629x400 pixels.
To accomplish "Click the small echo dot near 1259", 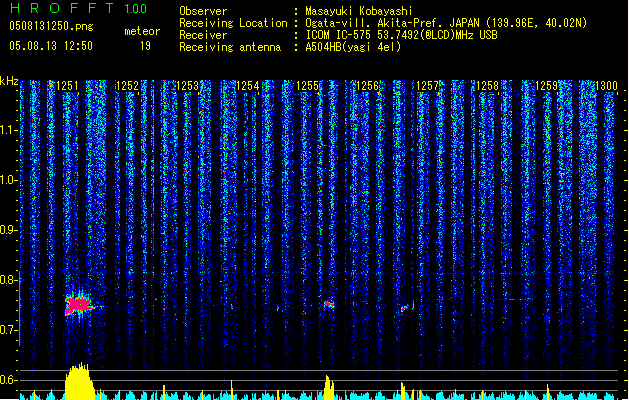I will [548, 310].
